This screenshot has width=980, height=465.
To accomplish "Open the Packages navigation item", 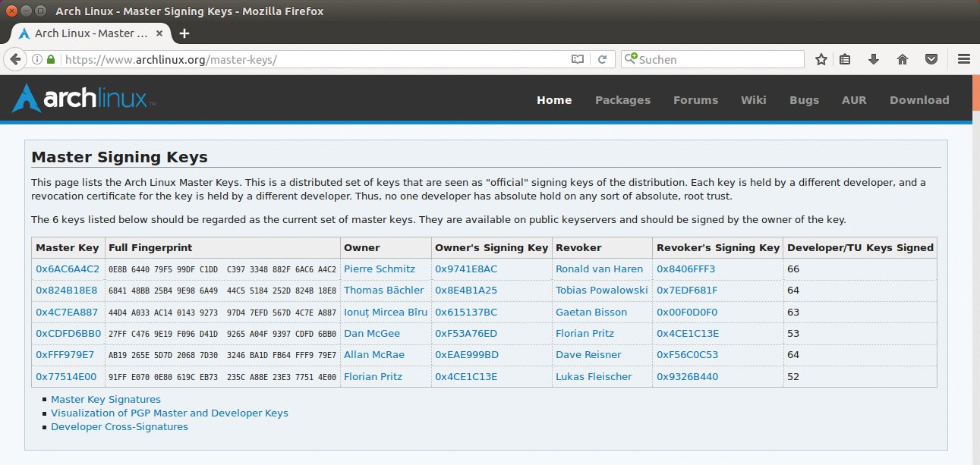I will click(x=622, y=100).
